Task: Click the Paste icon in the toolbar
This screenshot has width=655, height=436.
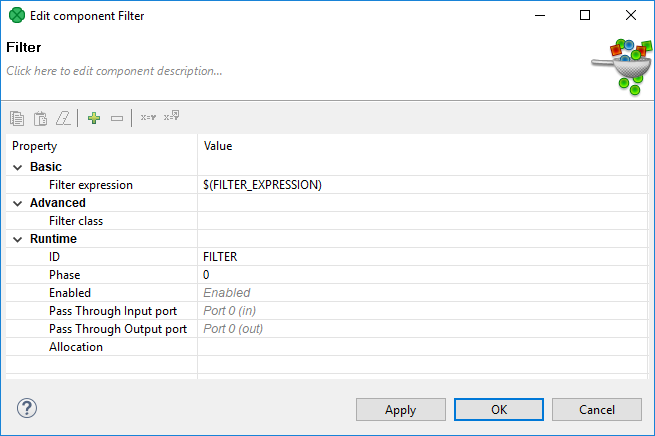Action: click(x=40, y=118)
